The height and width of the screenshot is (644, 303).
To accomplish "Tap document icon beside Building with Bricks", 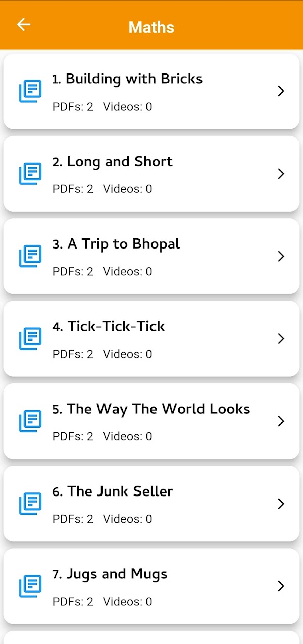I will pyautogui.click(x=30, y=91).
